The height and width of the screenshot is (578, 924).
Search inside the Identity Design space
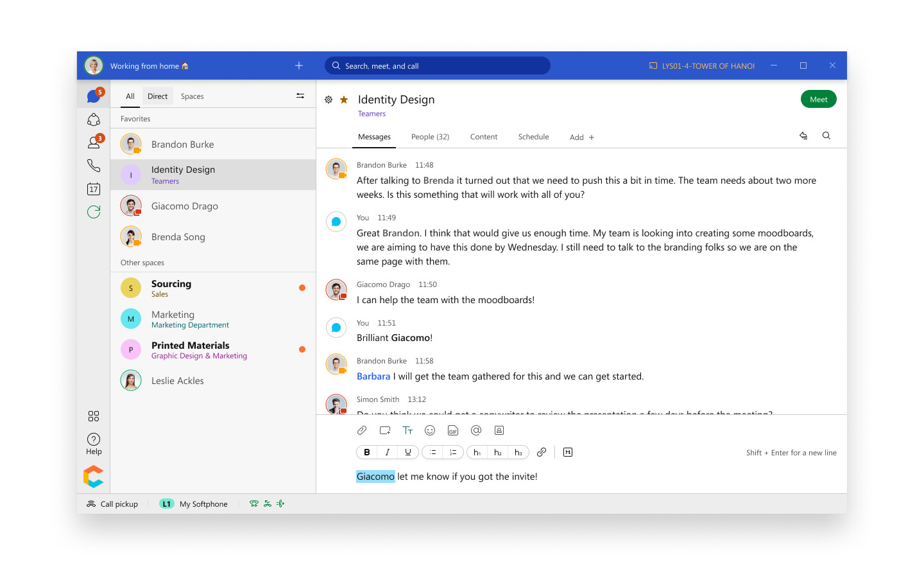tap(826, 136)
